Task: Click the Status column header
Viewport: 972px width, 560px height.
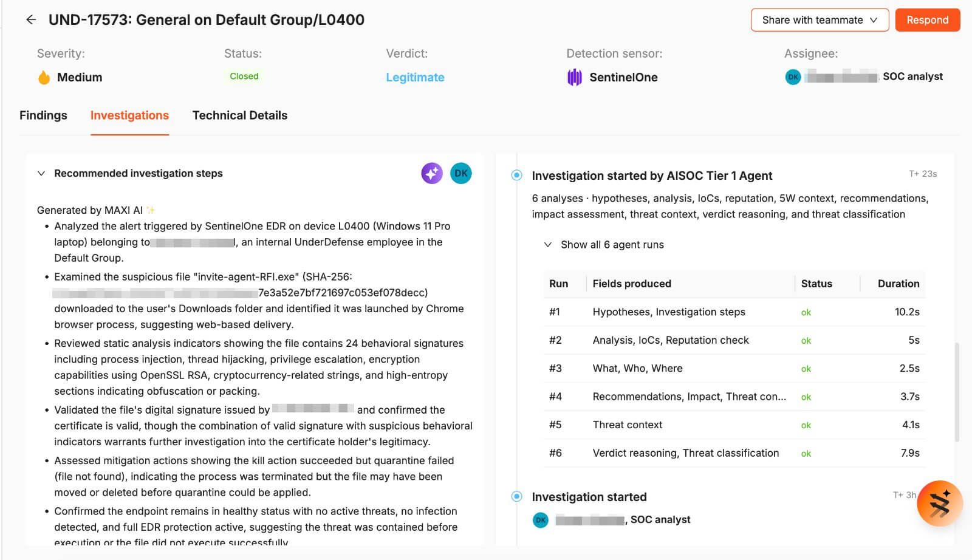Action: coord(816,284)
